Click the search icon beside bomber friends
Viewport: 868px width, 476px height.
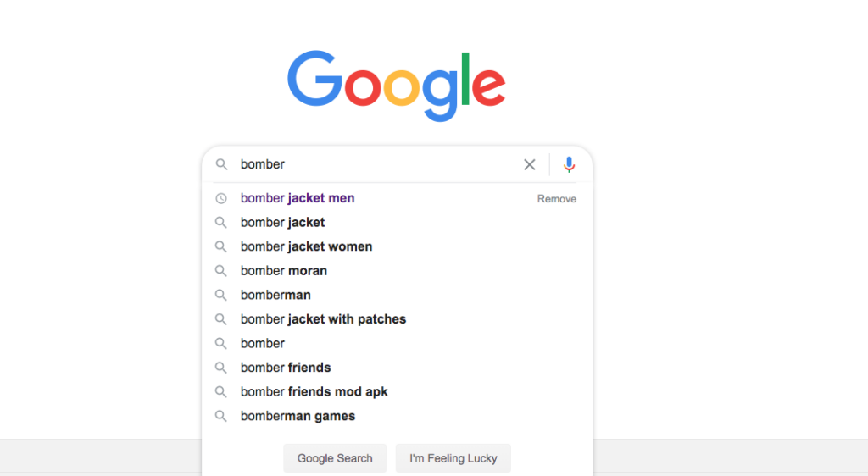221,368
